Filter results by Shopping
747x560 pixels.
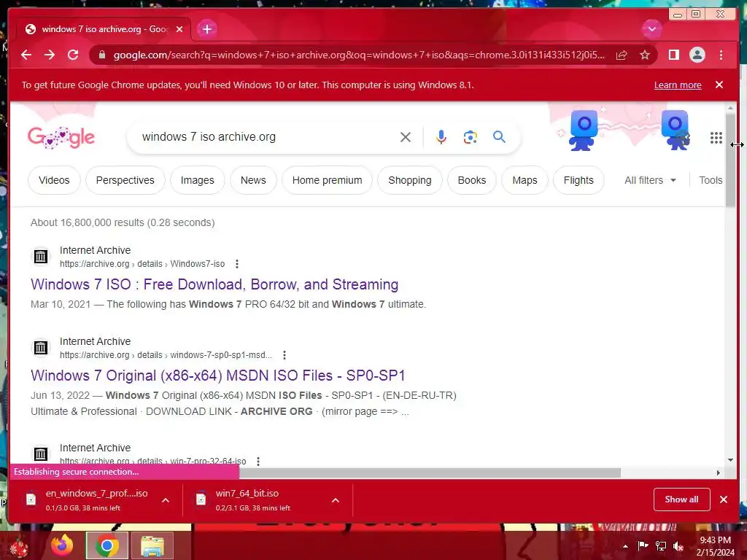(x=410, y=180)
